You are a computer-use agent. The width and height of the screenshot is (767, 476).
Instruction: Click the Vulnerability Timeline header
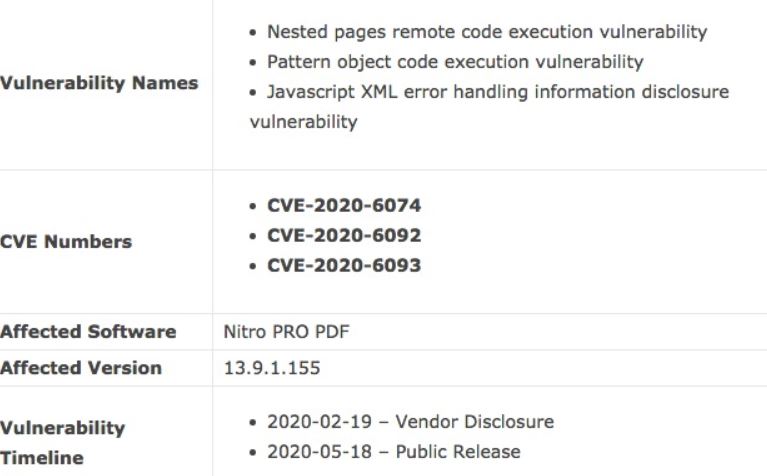(63, 443)
